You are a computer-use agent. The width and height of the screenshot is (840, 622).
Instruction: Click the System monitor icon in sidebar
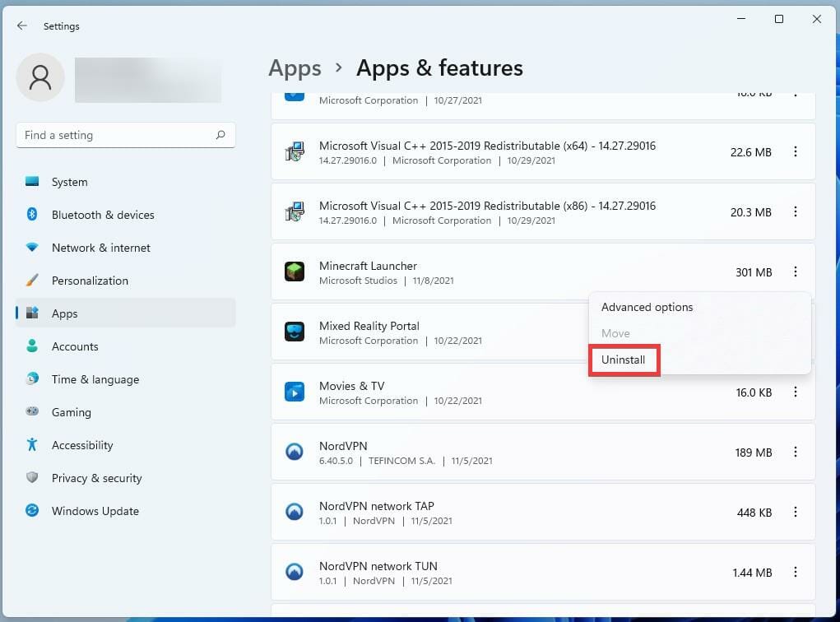coord(32,182)
